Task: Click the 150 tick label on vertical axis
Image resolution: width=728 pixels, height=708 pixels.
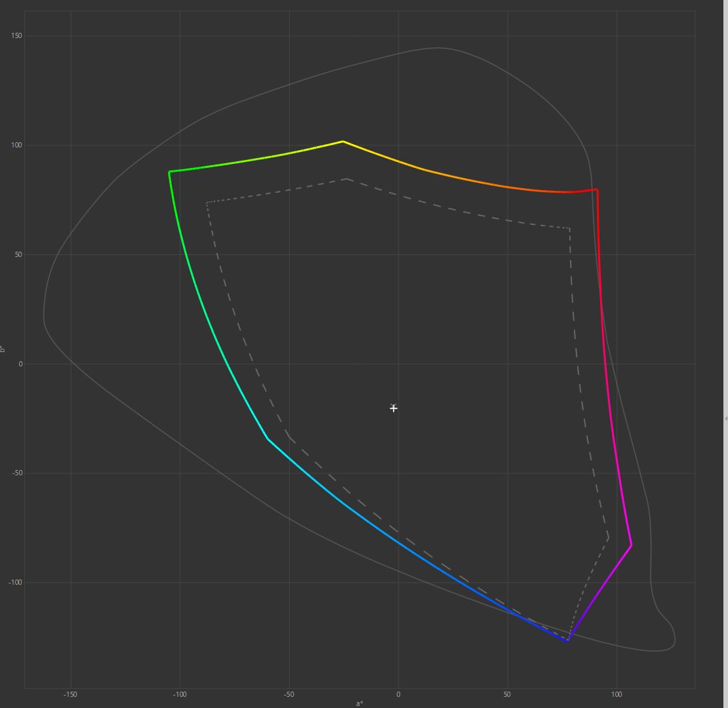Action: [16, 36]
